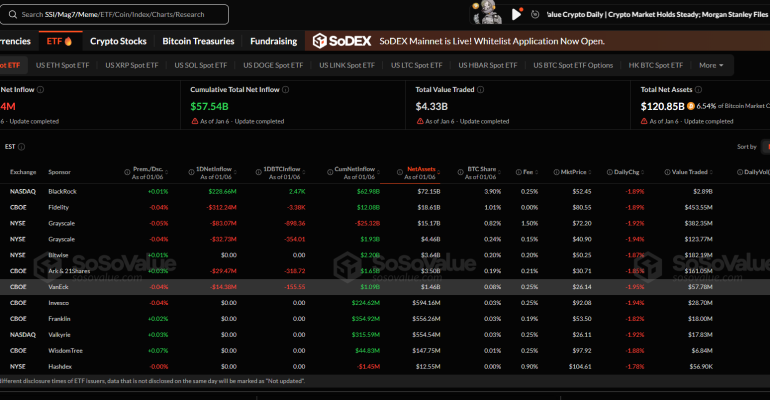770x400 pixels.
Task: Click info icon beside Total Net Assets
Action: pyautogui.click(x=698, y=90)
